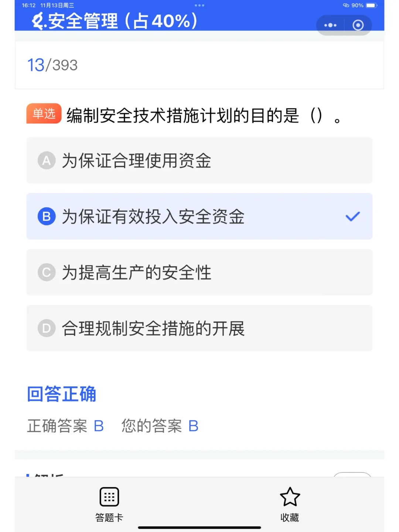This screenshot has height=532, width=399.
Task: Tap the home indicator bar at bottom
Action: click(x=199, y=528)
